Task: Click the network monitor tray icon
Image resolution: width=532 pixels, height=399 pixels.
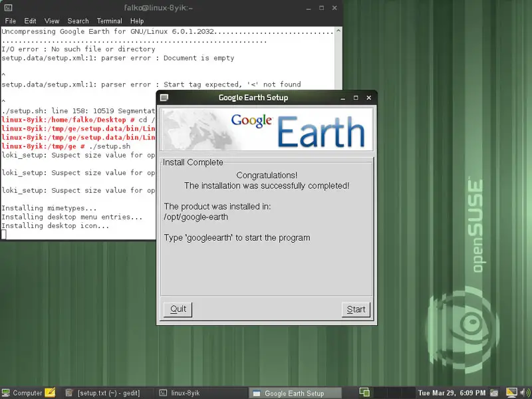Action: [511, 392]
